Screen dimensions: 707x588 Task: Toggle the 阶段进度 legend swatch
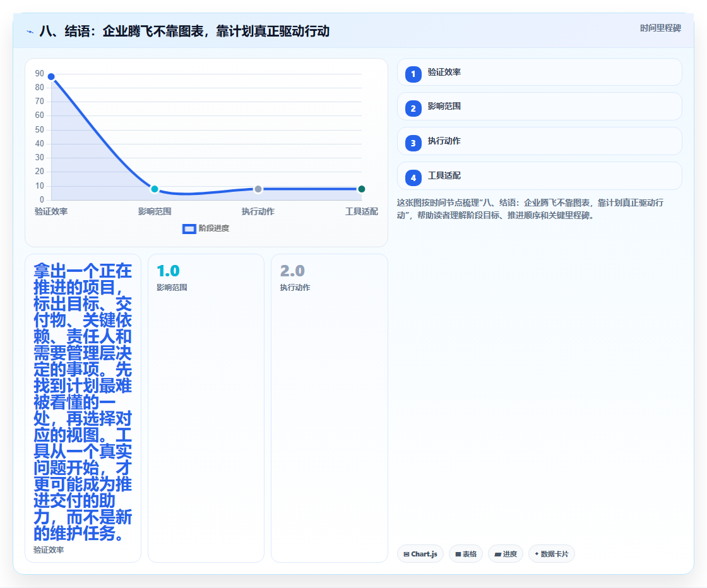tap(189, 229)
